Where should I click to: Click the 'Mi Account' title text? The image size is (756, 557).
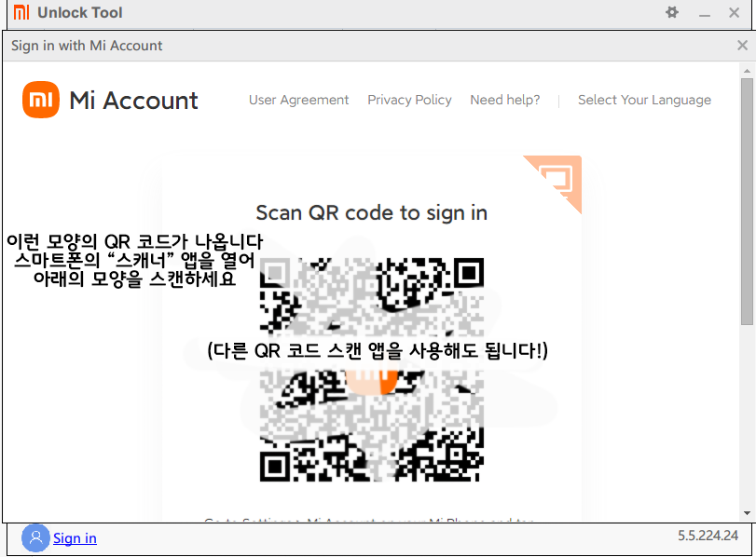point(133,101)
